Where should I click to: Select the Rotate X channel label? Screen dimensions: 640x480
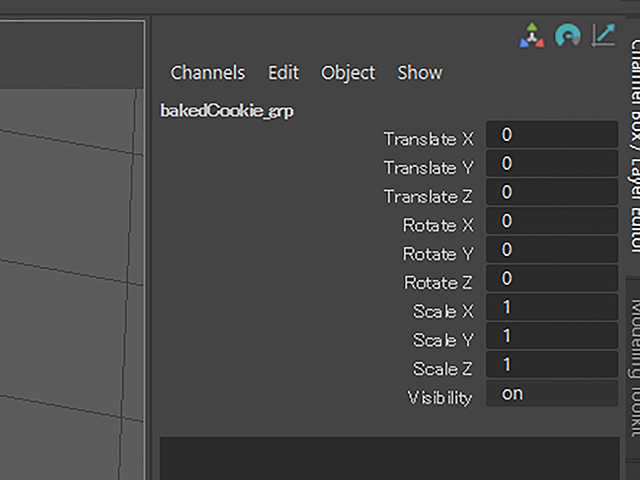pyautogui.click(x=437, y=226)
